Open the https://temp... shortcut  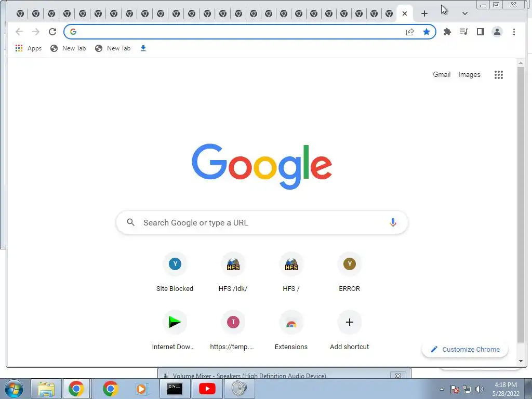233,331
